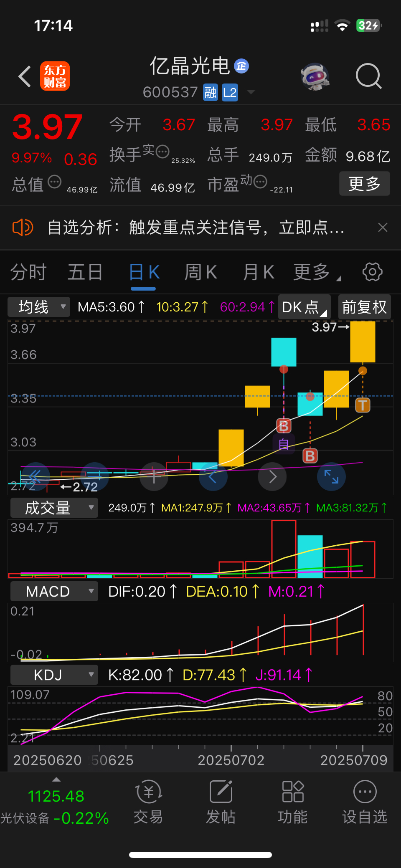This screenshot has width=401, height=868.
Task: Tap the 总值 info circle icon
Action: 55,182
